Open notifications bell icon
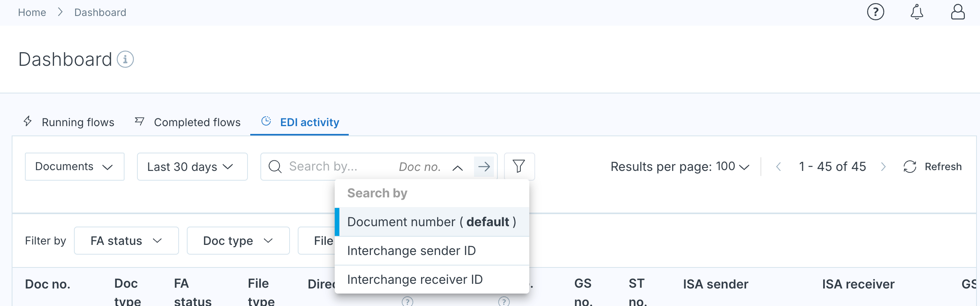This screenshot has height=306, width=980. click(917, 12)
